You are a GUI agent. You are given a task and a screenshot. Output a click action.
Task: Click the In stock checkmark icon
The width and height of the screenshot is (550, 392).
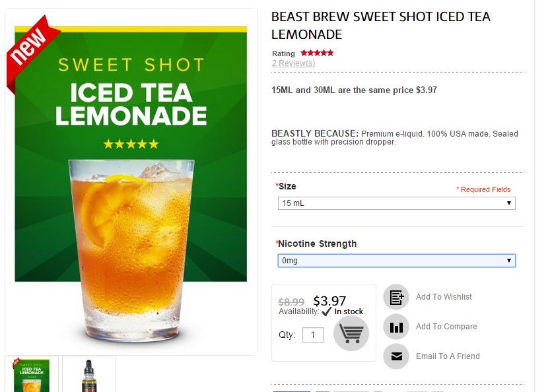tap(326, 311)
